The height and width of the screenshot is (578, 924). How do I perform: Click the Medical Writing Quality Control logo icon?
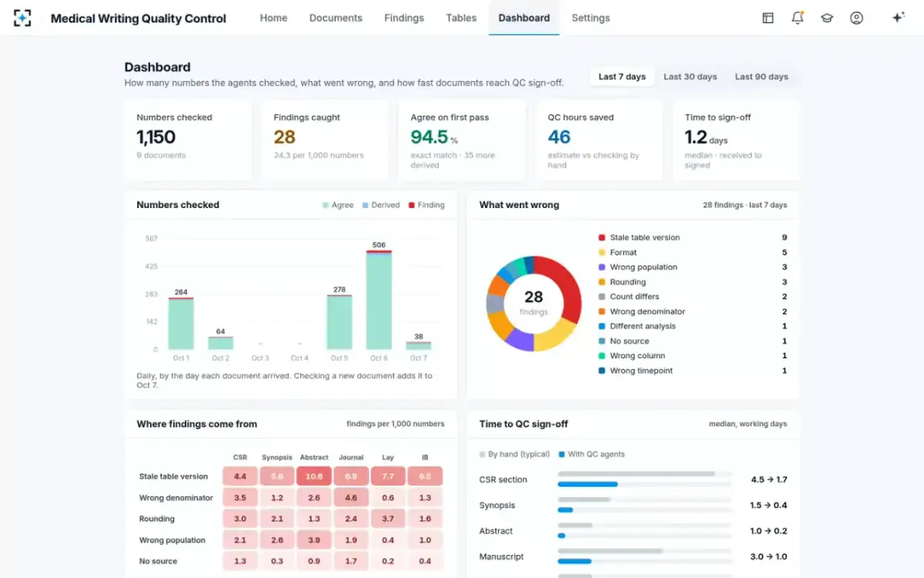(22, 18)
